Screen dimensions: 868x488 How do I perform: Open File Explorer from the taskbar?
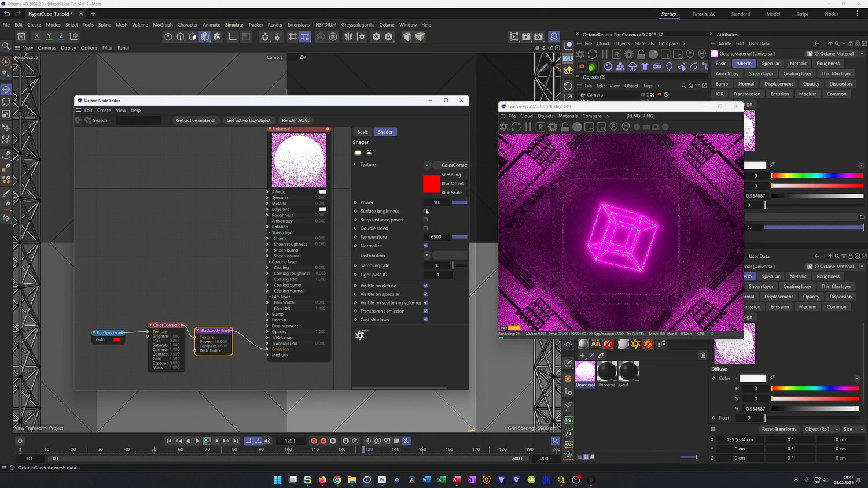click(352, 480)
